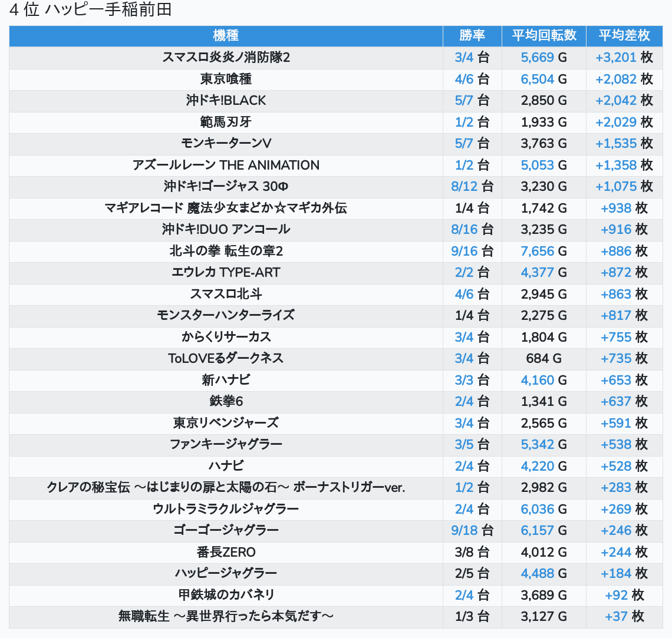This screenshot has width=672, height=638.
Task: Open the スマスロ炎炎ノ消防隊2 machine row
Action: [226, 58]
